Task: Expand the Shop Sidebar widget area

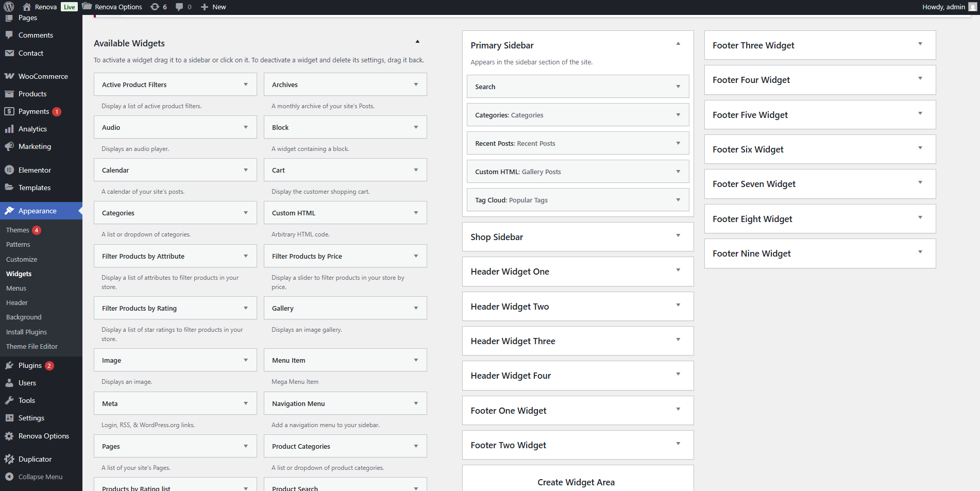Action: [x=678, y=236]
